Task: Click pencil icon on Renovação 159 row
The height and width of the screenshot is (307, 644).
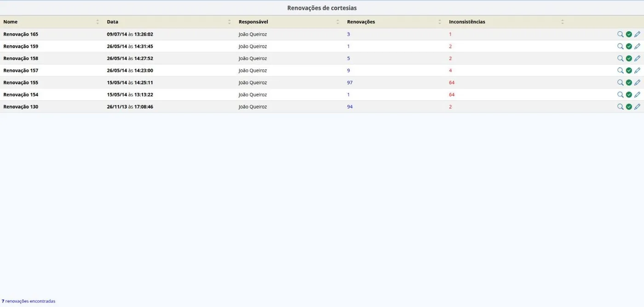Action: 637,46
